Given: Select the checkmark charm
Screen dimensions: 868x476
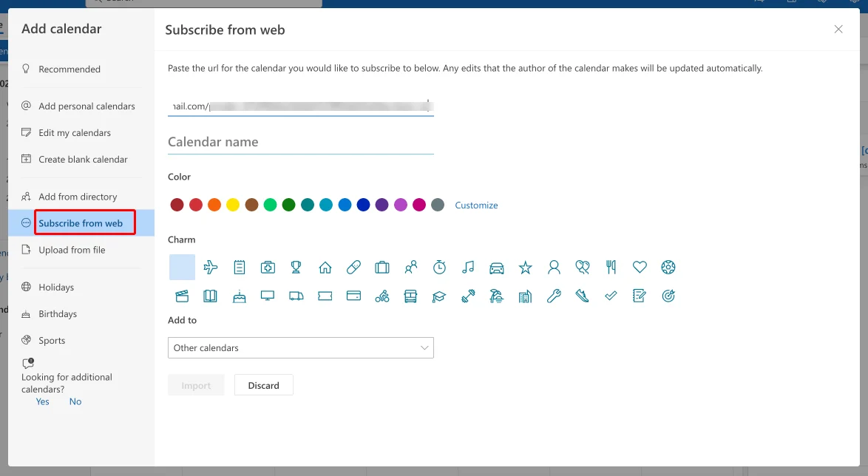Looking at the screenshot, I should point(611,296).
